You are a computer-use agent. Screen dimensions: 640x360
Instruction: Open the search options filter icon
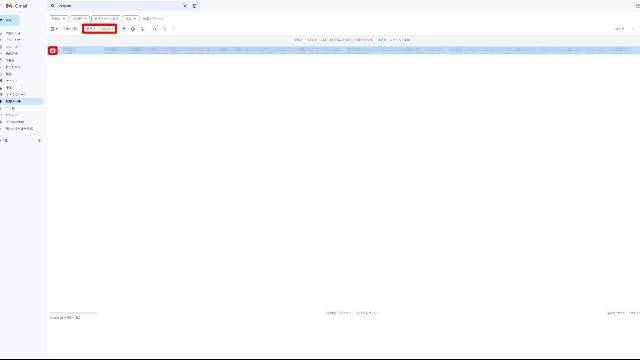pos(194,6)
